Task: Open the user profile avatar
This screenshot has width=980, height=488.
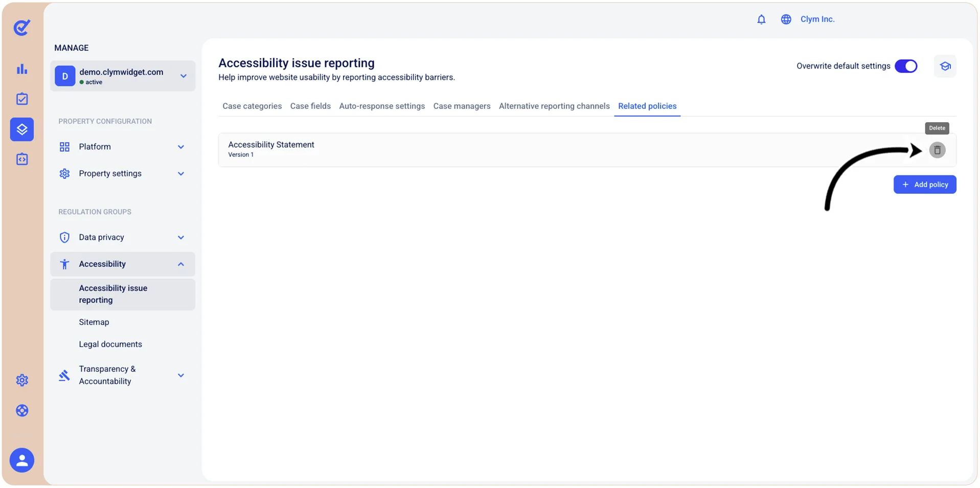Action: [x=22, y=460]
